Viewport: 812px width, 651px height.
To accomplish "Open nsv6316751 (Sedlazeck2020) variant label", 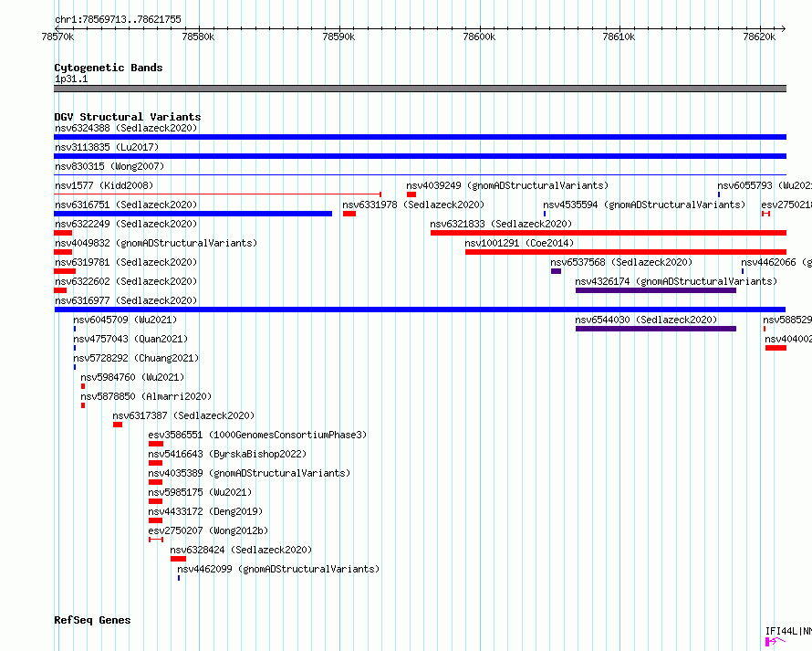I will [126, 205].
